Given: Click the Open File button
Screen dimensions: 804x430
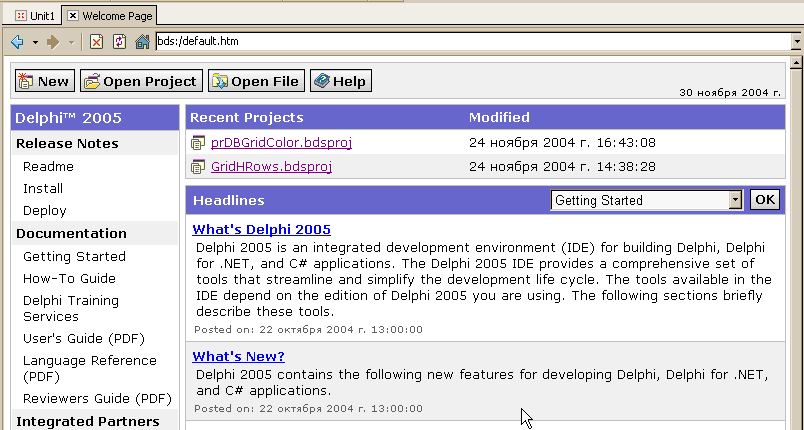Looking at the screenshot, I should pos(256,81).
